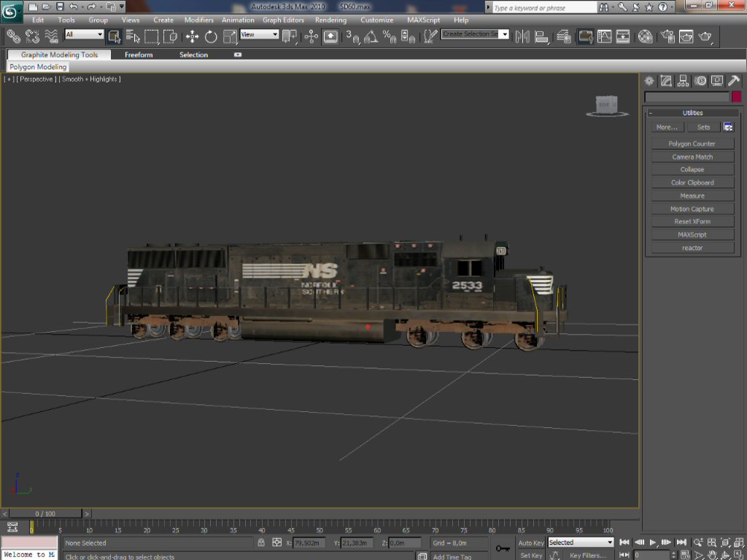The height and width of the screenshot is (560, 747).
Task: Open the Quick Access Toolbar customize arrow
Action: (x=122, y=7)
